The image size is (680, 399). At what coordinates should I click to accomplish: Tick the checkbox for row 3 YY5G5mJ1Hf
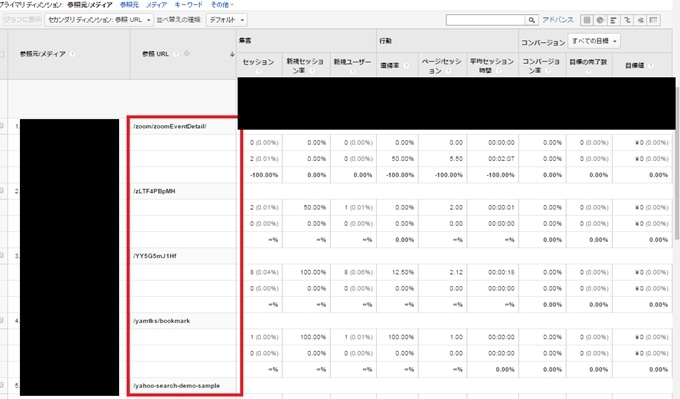click(2, 255)
